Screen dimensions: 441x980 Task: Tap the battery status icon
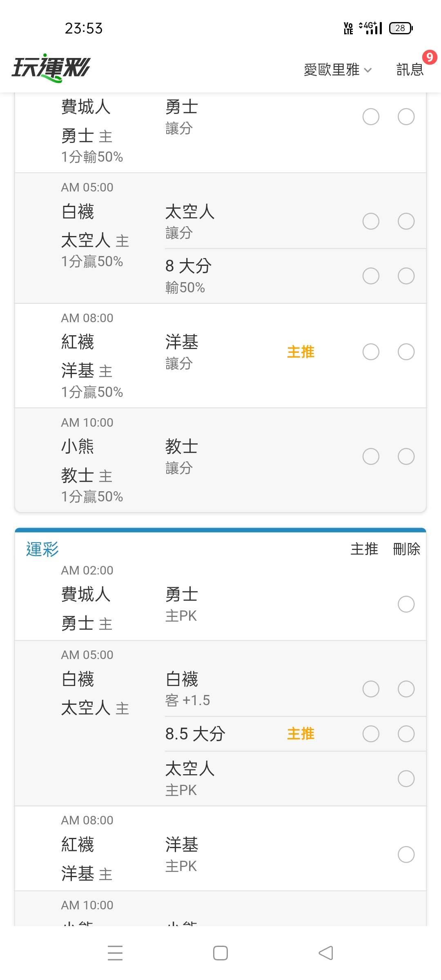click(x=401, y=28)
